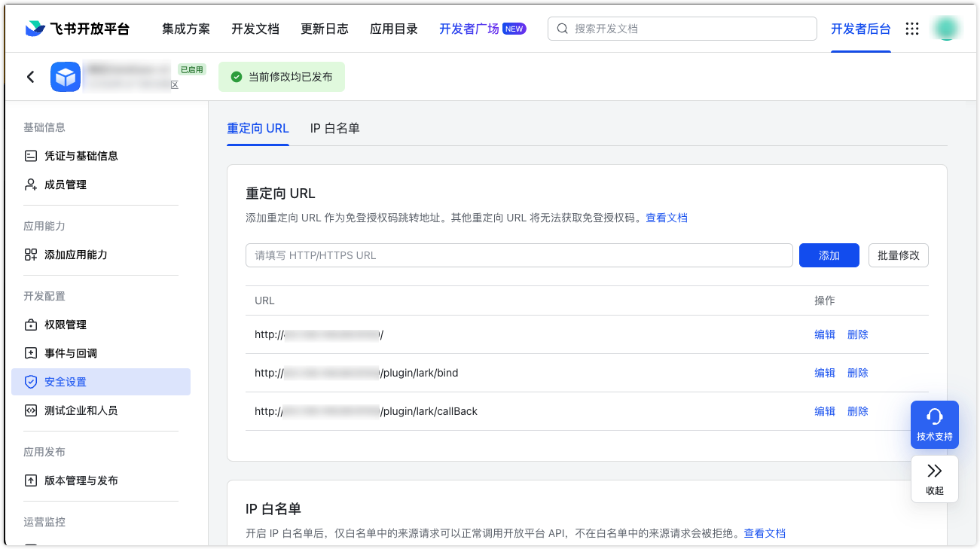Click the 批量修改 button
This screenshot has height=549, width=980.
click(899, 255)
